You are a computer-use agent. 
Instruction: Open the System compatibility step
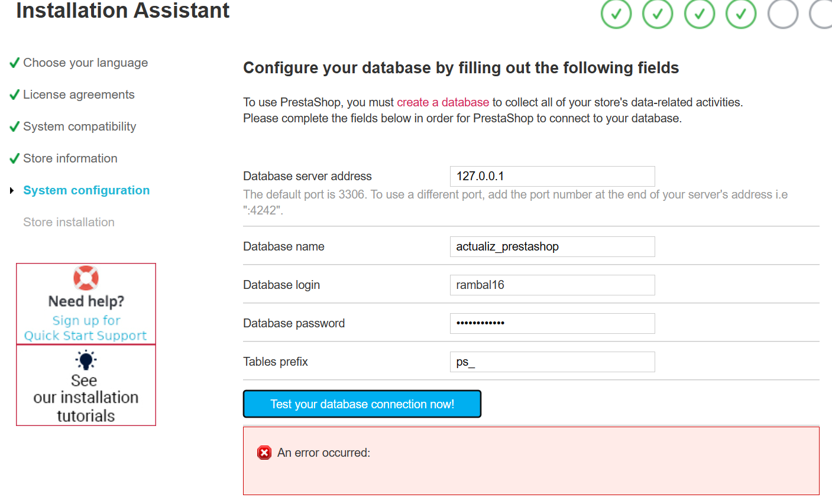(x=79, y=126)
